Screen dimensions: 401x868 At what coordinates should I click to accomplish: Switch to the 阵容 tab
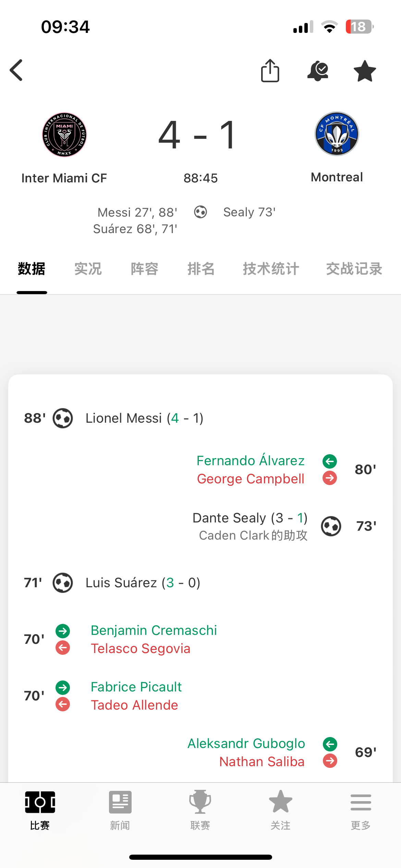145,269
